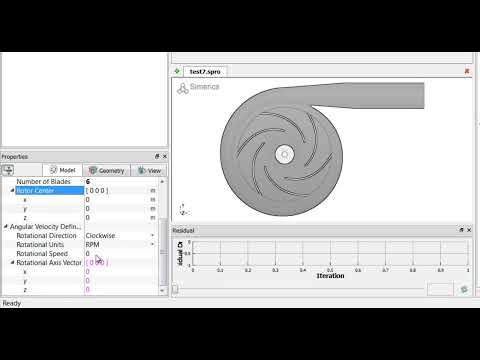Click the Rotor Center y value
Screen dimensions: 480x360
pos(87,208)
